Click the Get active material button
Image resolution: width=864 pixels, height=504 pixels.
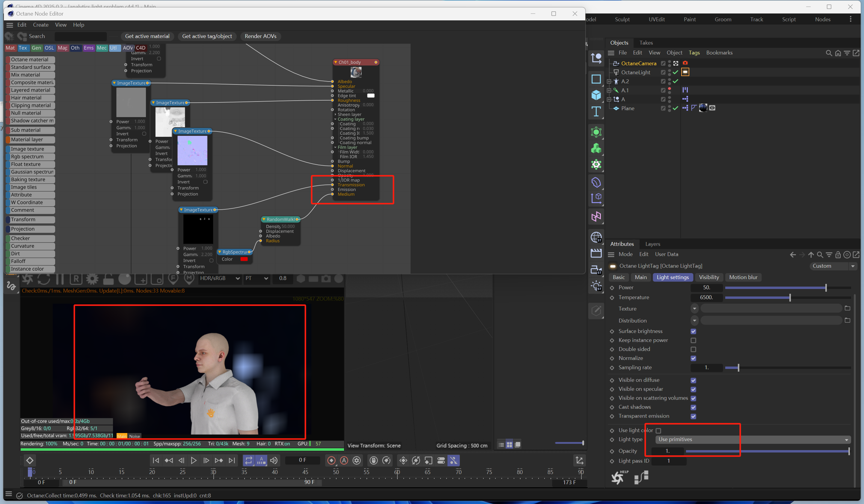[147, 36]
